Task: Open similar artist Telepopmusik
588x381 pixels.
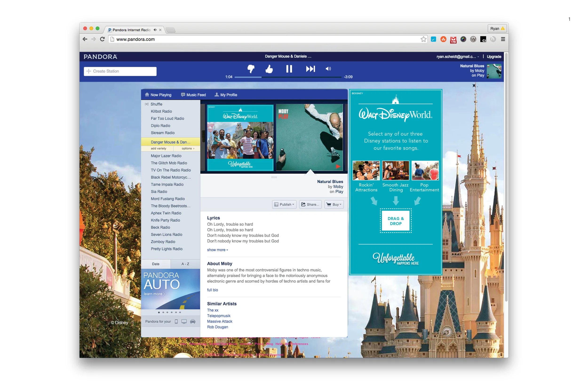Action: pyautogui.click(x=219, y=316)
